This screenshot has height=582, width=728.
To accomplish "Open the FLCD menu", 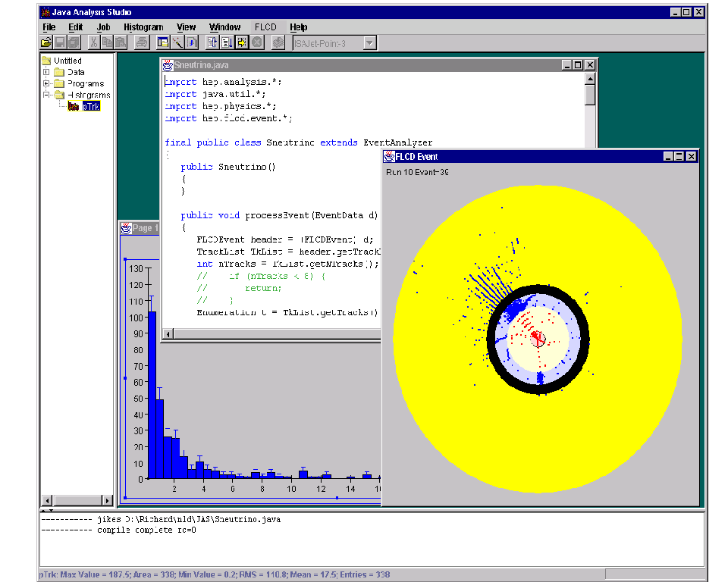I will 265,27.
